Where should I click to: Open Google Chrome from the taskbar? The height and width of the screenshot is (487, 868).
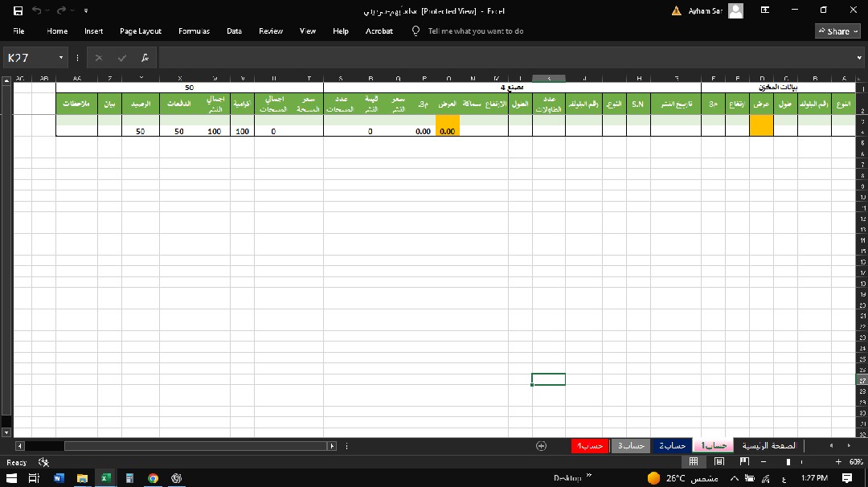coord(153,478)
